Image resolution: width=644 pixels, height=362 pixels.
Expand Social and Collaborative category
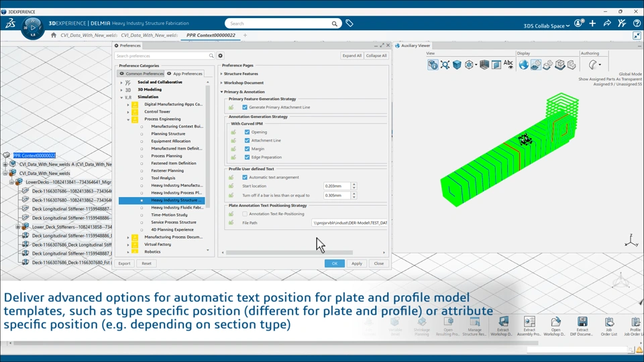click(x=121, y=82)
